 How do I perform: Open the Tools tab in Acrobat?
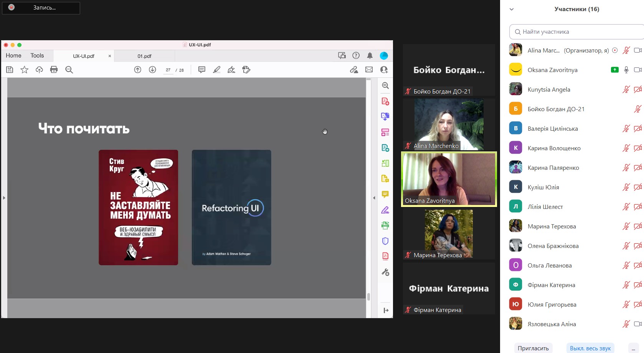(37, 56)
